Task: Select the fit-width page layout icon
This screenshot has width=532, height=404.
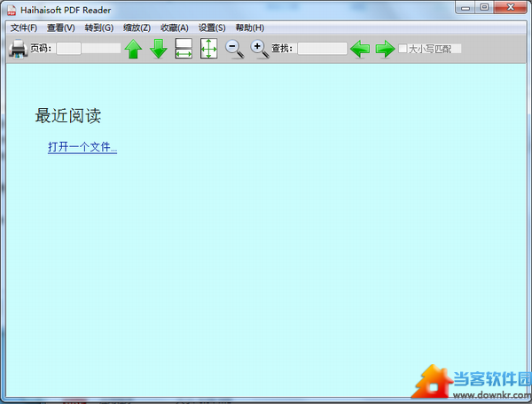Action: point(184,49)
